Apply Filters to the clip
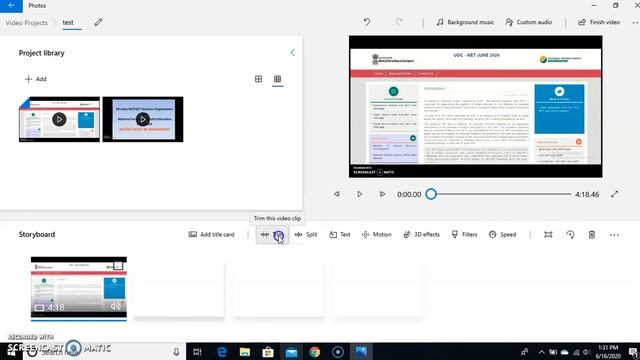Viewport: 640px width, 360px height. 464,234
